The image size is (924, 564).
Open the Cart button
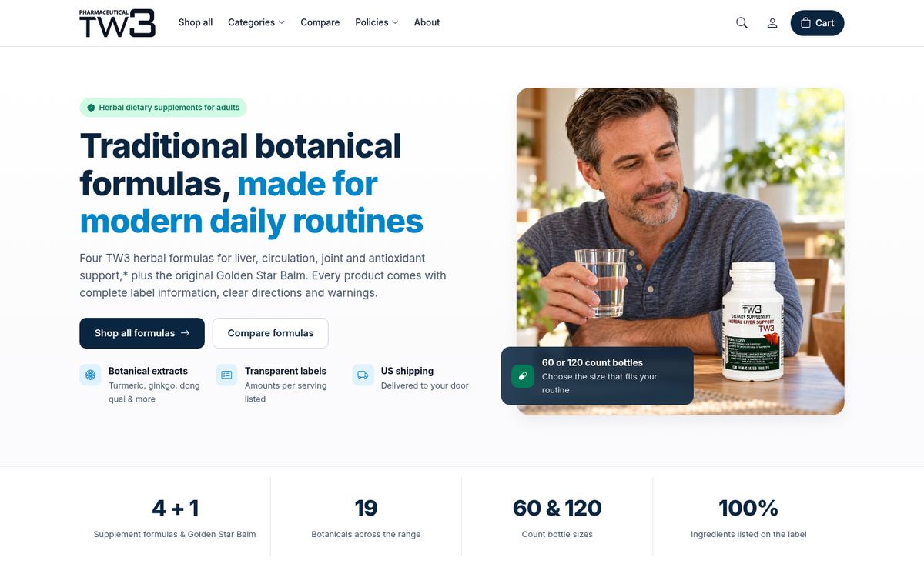click(817, 23)
